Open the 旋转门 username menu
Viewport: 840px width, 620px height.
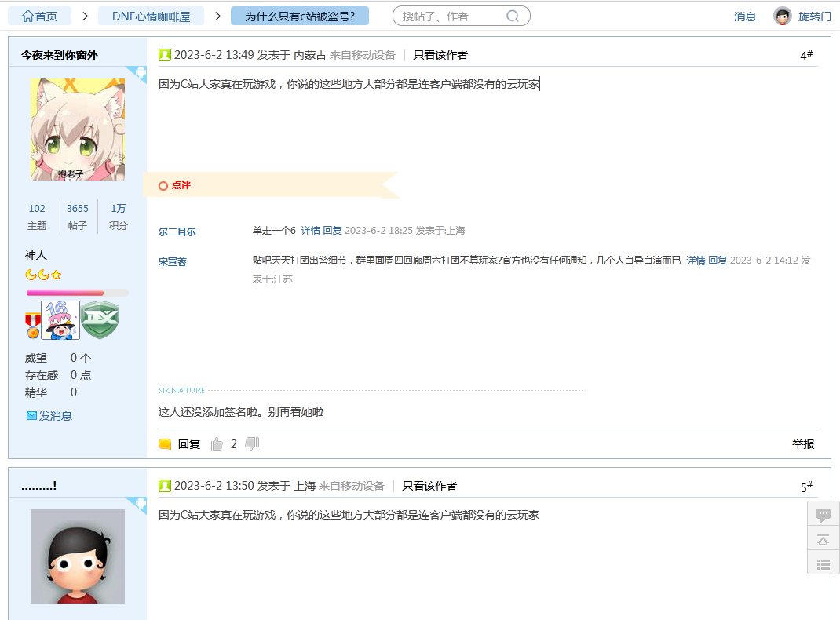pyautogui.click(x=814, y=16)
